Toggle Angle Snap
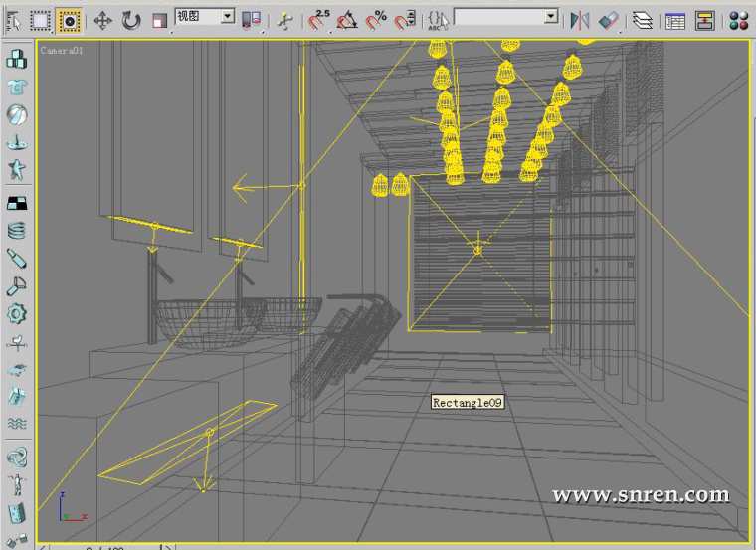The image size is (756, 550). (347, 21)
